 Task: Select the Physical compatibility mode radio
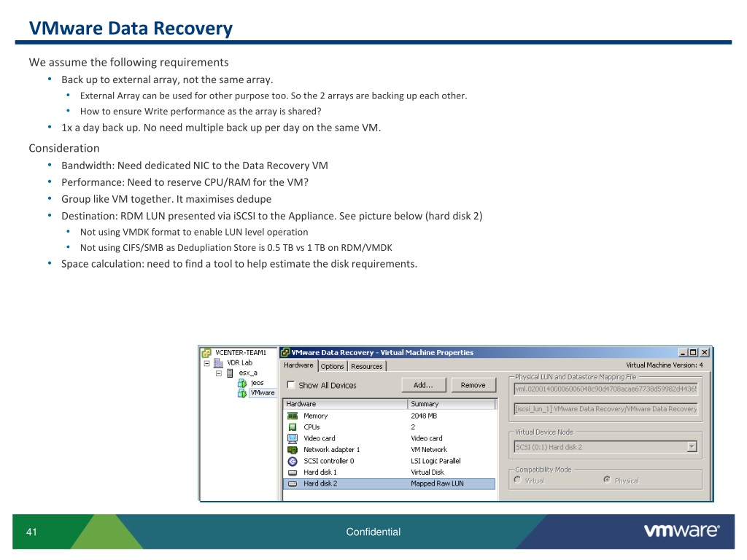pyautogui.click(x=607, y=480)
